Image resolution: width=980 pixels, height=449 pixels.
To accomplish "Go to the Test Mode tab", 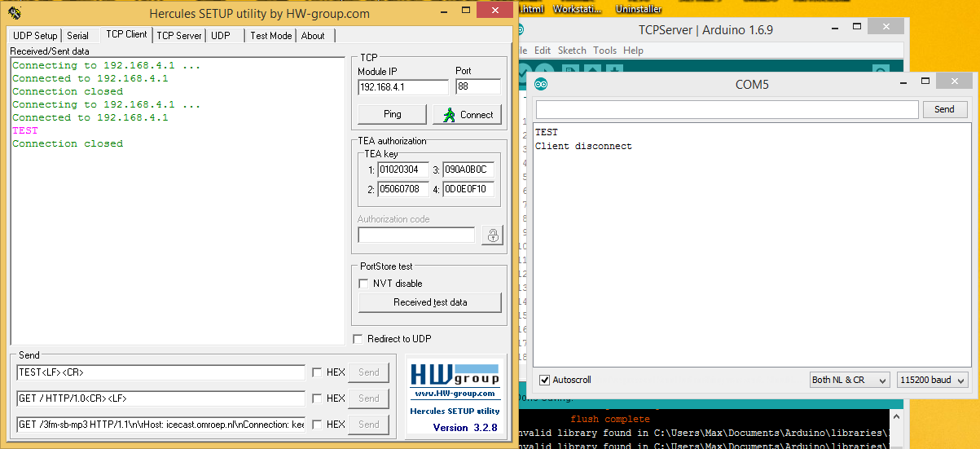I will pos(270,36).
